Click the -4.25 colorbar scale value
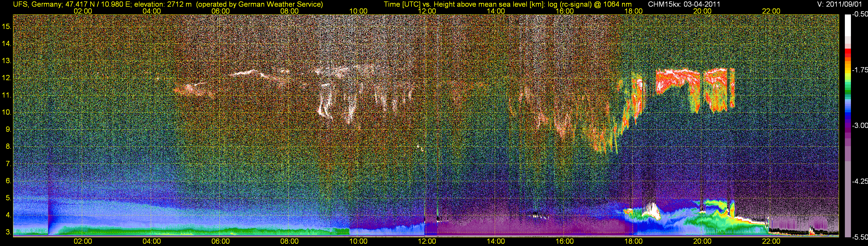This screenshot has width=868, height=246. [860, 181]
